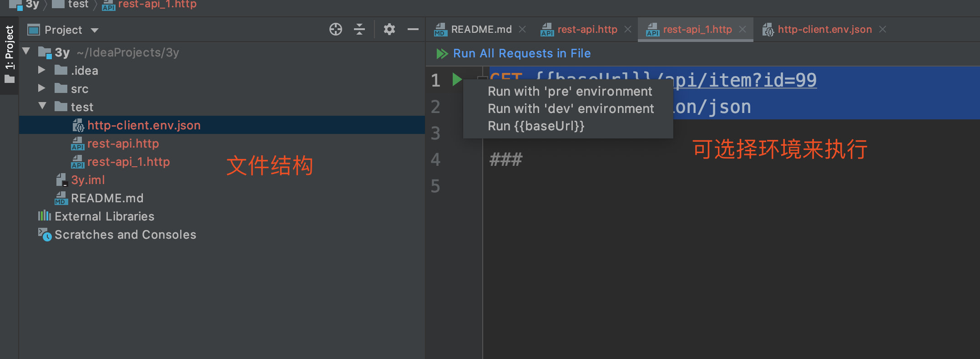Click the green run gutter icon on line 1
980x359 pixels.
[x=457, y=79]
